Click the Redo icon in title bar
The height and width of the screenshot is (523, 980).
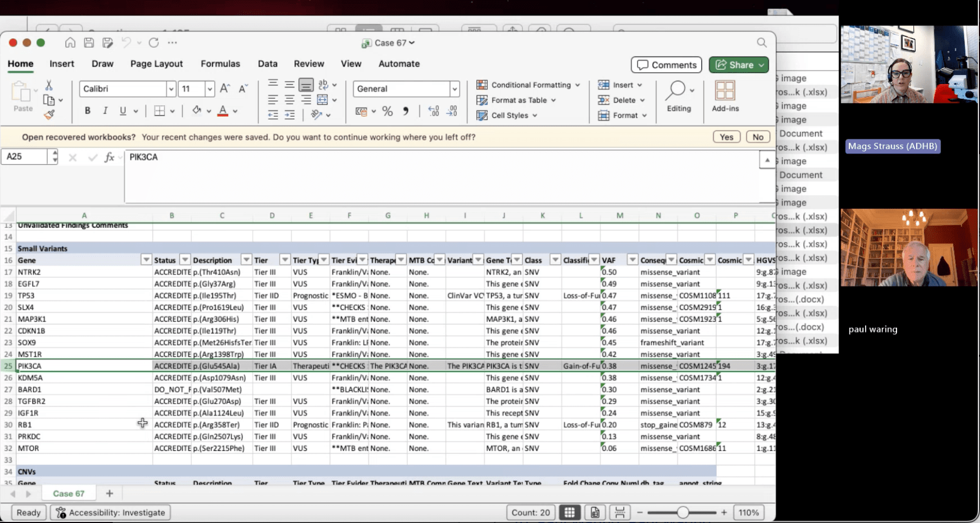[154, 43]
